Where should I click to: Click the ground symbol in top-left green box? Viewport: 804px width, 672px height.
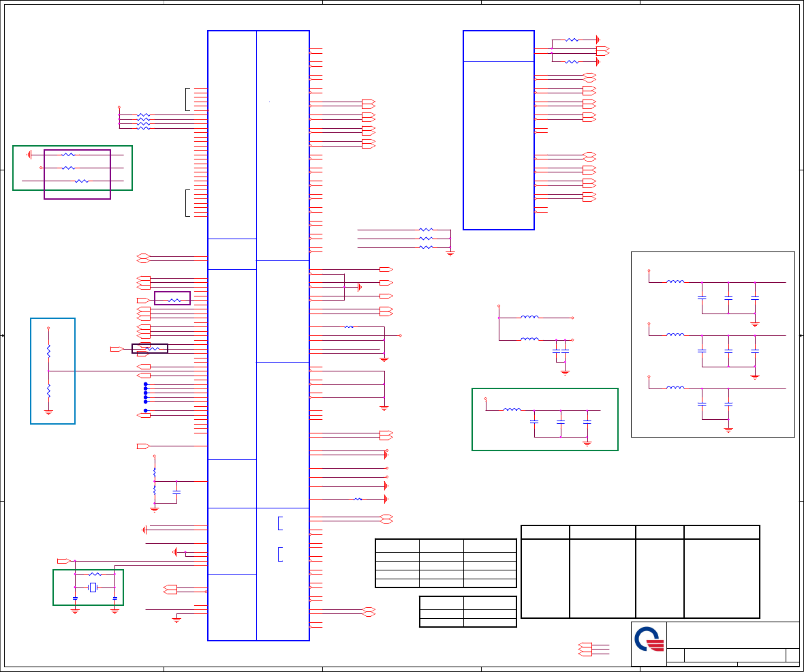click(29, 155)
